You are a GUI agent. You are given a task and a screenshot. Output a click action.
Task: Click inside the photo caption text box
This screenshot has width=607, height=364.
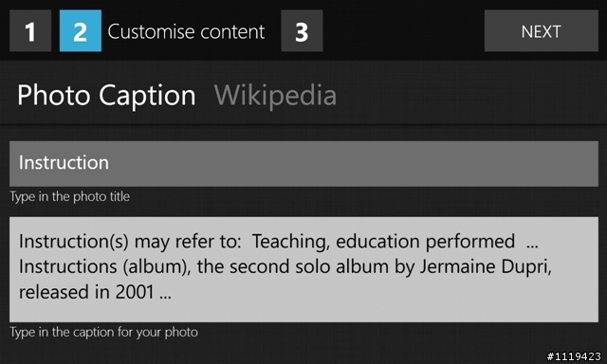pyautogui.click(x=303, y=269)
